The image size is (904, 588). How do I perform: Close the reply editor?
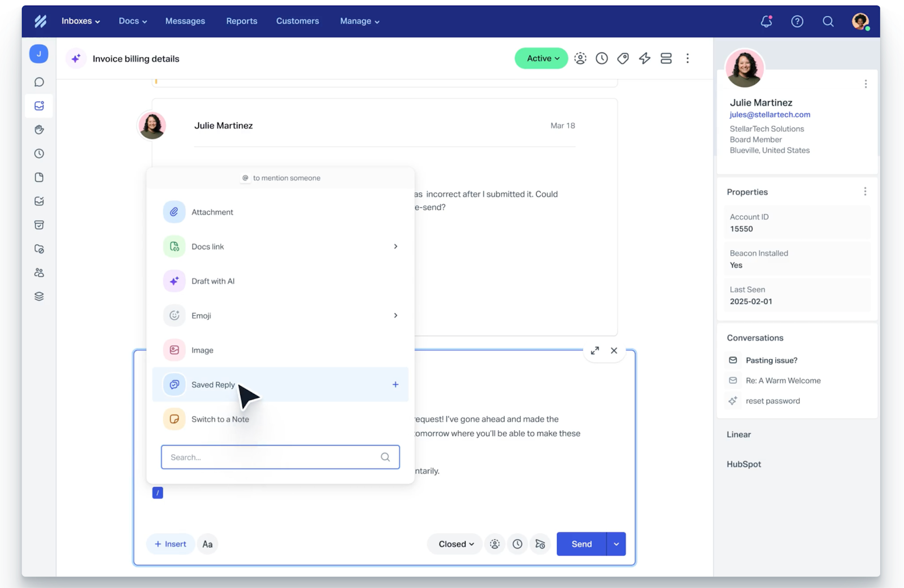pyautogui.click(x=614, y=351)
